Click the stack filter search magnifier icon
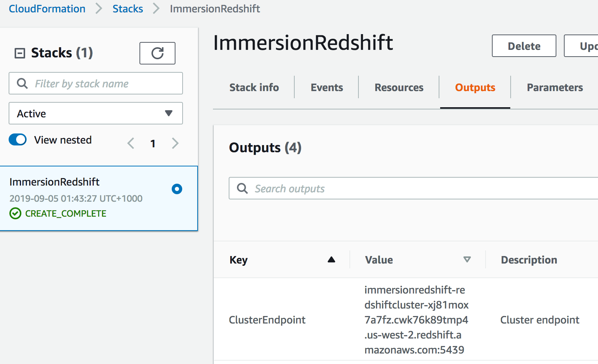Screen dimensions: 598x364 pyautogui.click(x=22, y=83)
